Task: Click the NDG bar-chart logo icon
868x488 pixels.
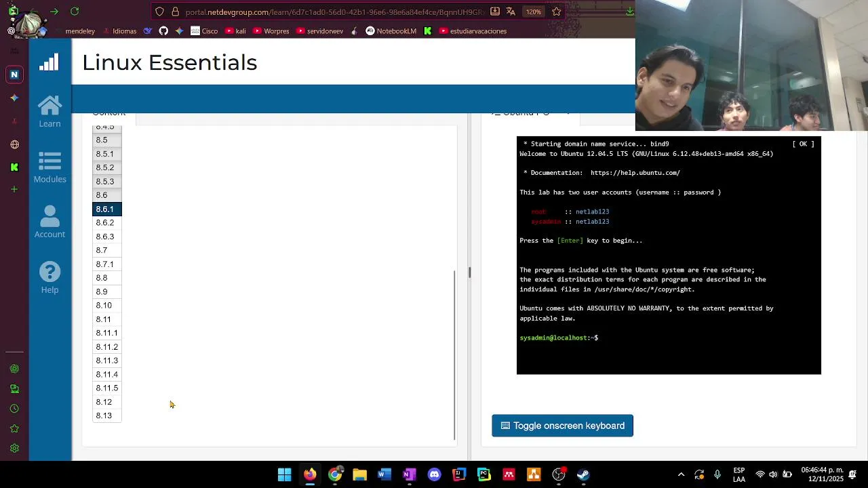Action: coord(49,62)
